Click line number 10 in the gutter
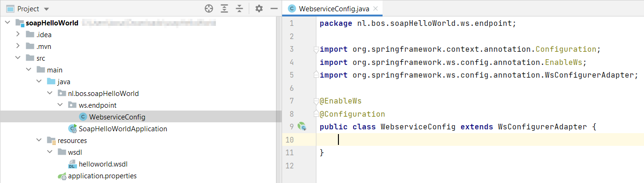 [289, 140]
